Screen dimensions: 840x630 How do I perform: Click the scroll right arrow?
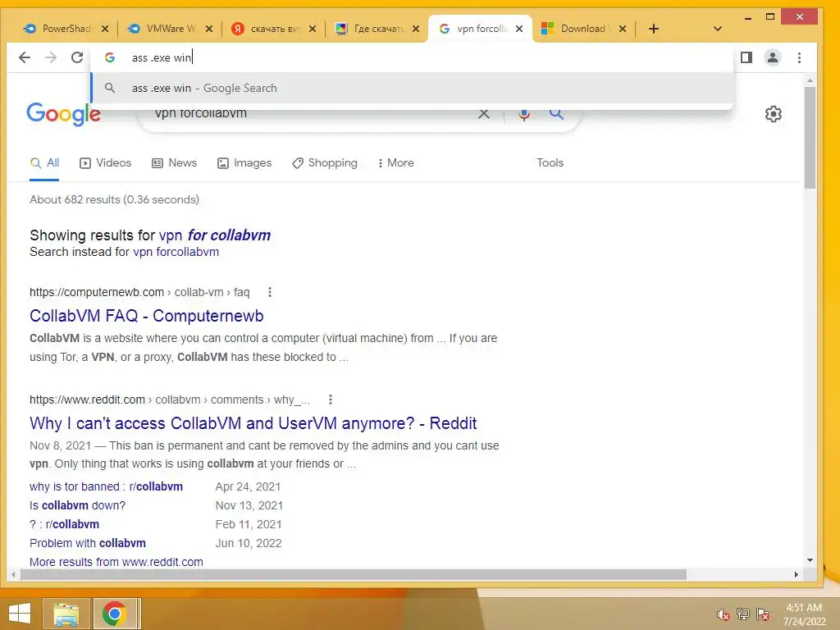pyautogui.click(x=796, y=574)
